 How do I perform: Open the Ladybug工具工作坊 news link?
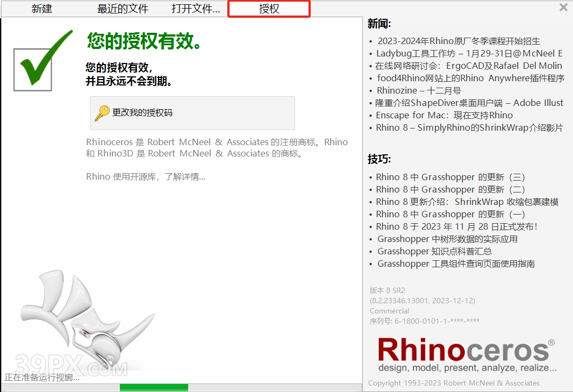tap(470, 53)
